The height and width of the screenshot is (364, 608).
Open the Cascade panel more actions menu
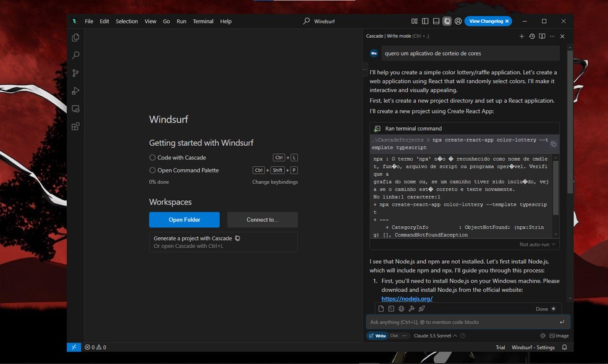click(x=552, y=36)
